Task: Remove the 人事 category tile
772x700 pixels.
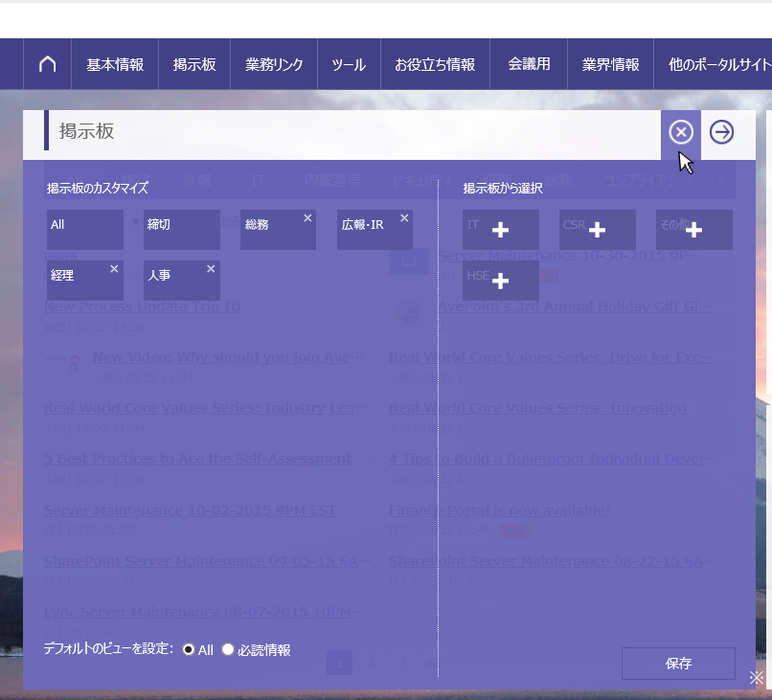Action: click(211, 269)
